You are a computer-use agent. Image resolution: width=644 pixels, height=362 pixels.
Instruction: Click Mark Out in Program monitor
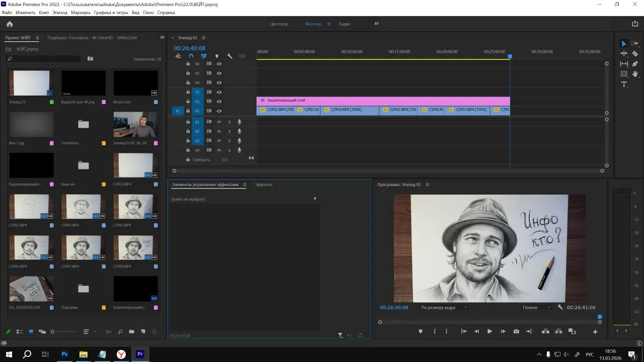[446, 331]
